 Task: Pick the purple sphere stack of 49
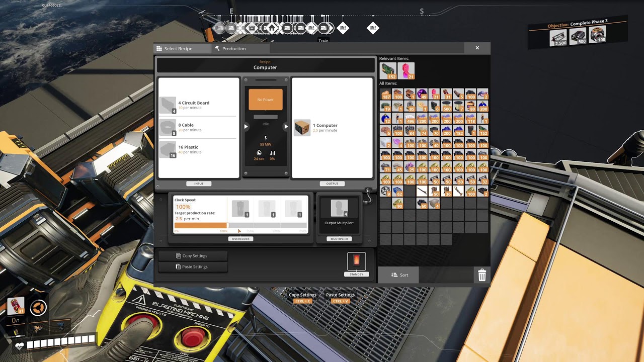tap(422, 94)
